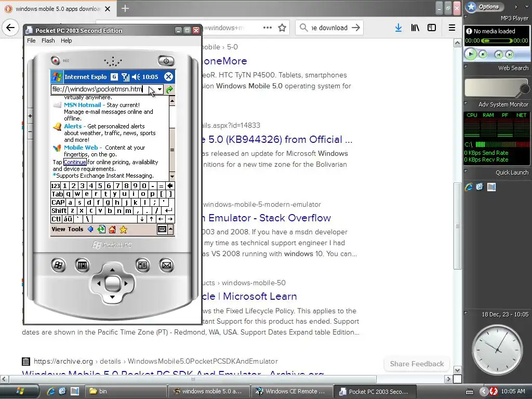Viewport: 532px width, 399px height.
Task: Toggle the on-screen keyboard icon
Action: click(162, 229)
